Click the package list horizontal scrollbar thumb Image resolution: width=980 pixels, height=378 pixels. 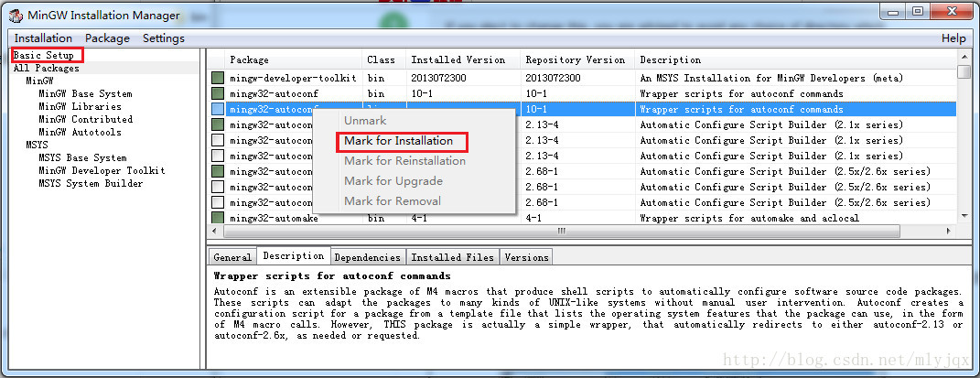click(562, 231)
